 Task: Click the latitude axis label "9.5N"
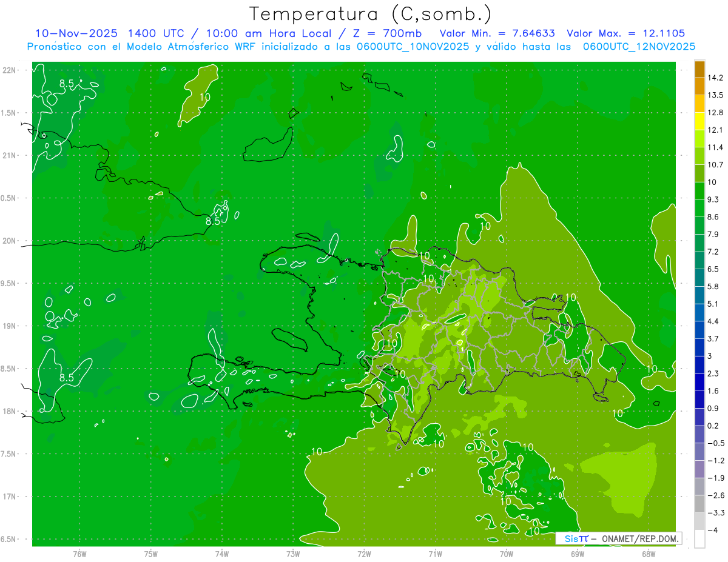[x=9, y=284]
